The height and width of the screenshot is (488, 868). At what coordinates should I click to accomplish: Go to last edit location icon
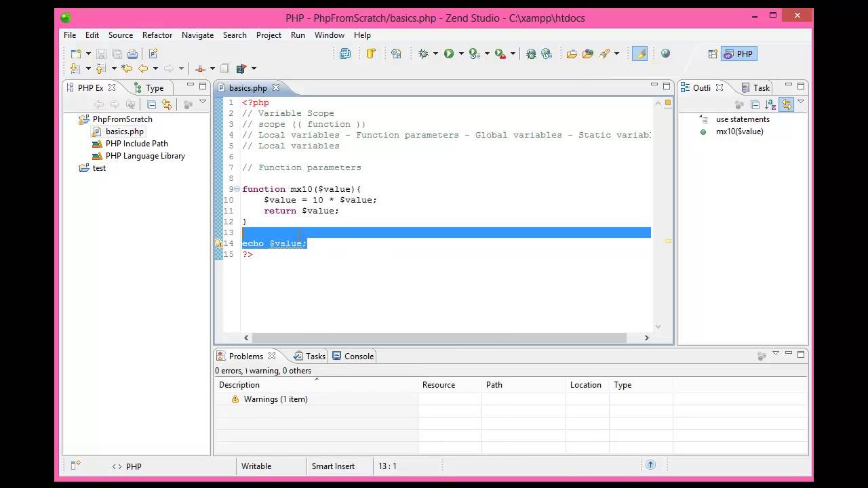click(126, 68)
